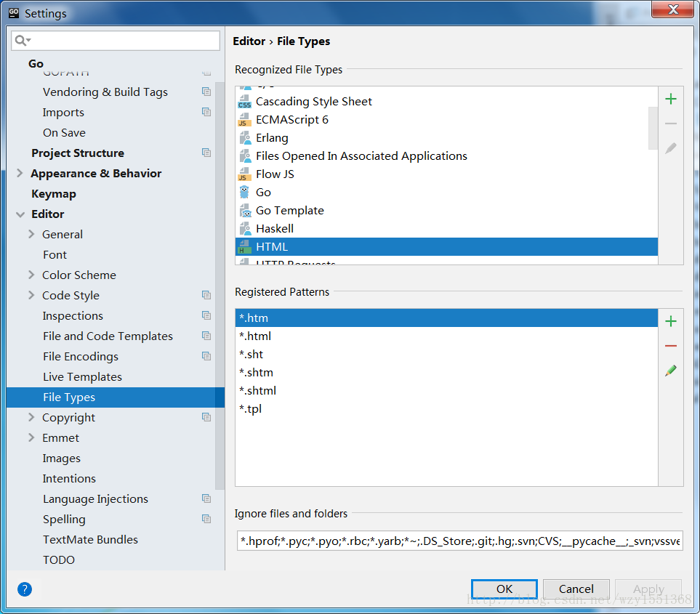Open the help question mark icon

pos(25,589)
